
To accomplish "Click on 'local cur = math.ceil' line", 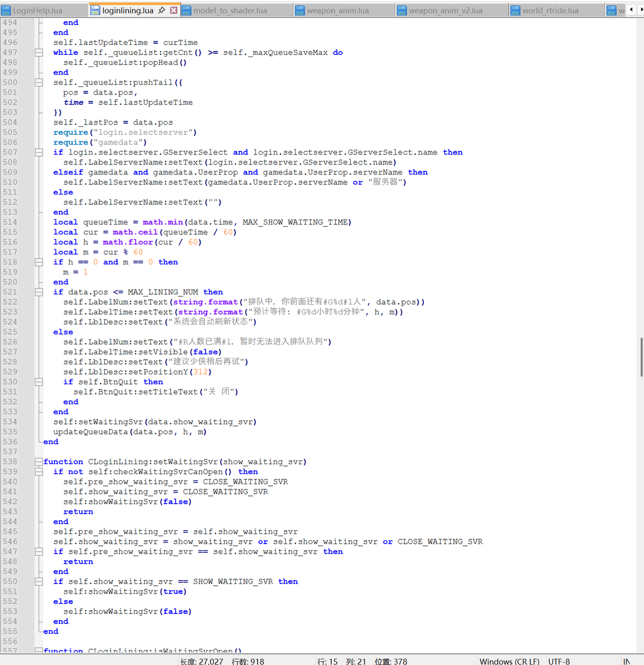I will (x=145, y=232).
